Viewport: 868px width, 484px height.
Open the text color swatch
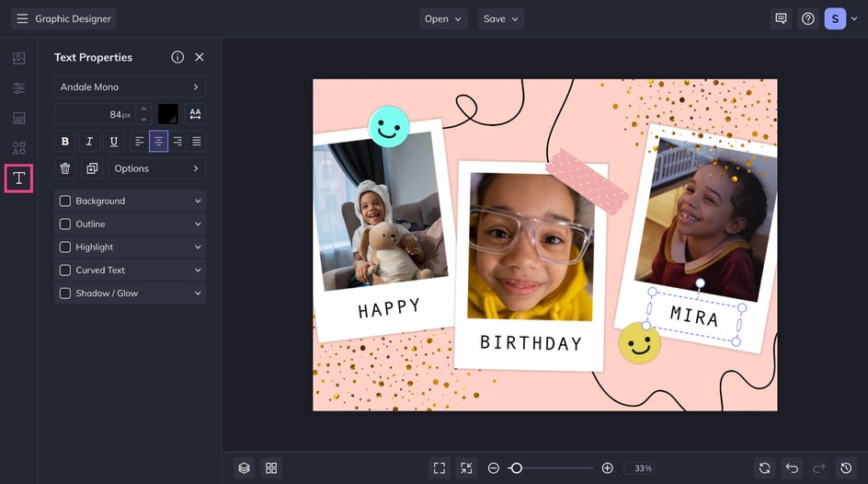pos(167,114)
